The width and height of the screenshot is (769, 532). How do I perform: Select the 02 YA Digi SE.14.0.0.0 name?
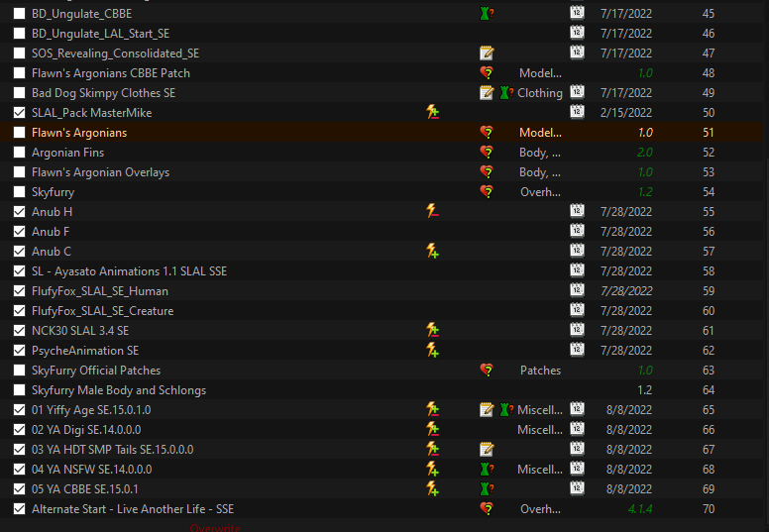click(86, 430)
